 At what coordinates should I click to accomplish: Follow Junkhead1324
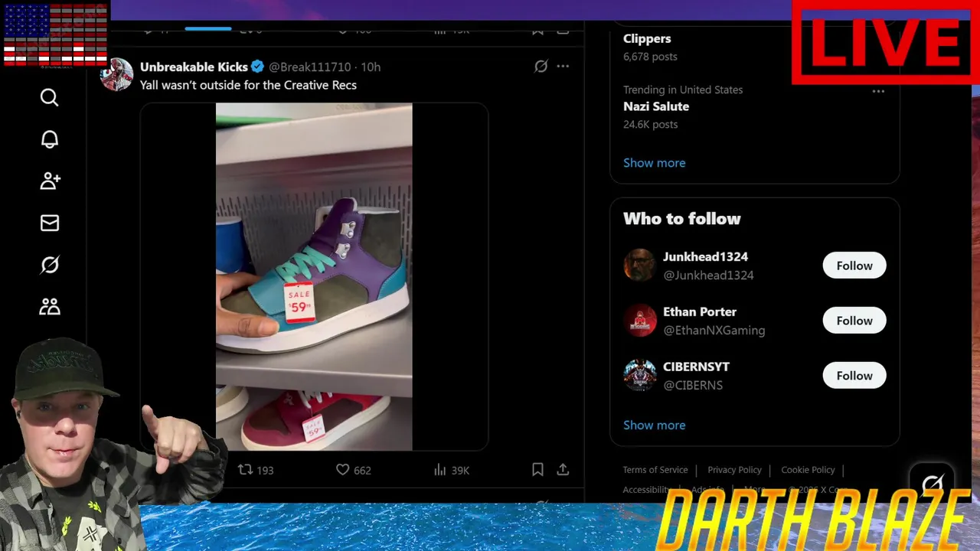[x=854, y=266]
